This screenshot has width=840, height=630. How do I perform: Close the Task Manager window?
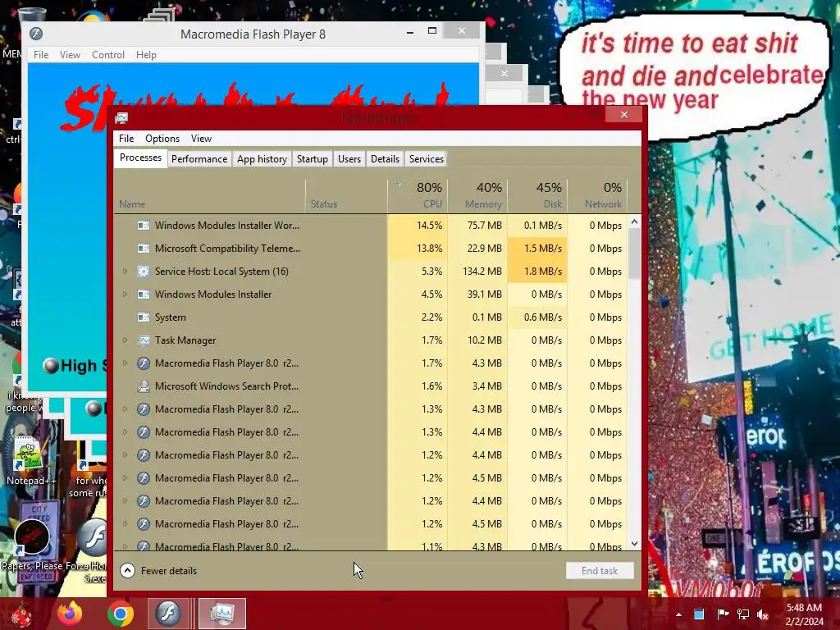point(624,114)
